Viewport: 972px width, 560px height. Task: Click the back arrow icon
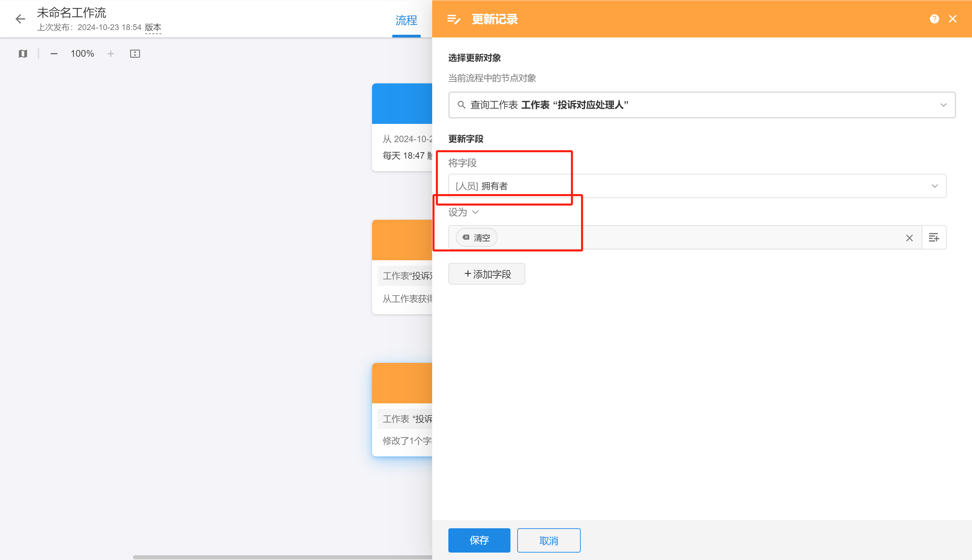point(20,19)
